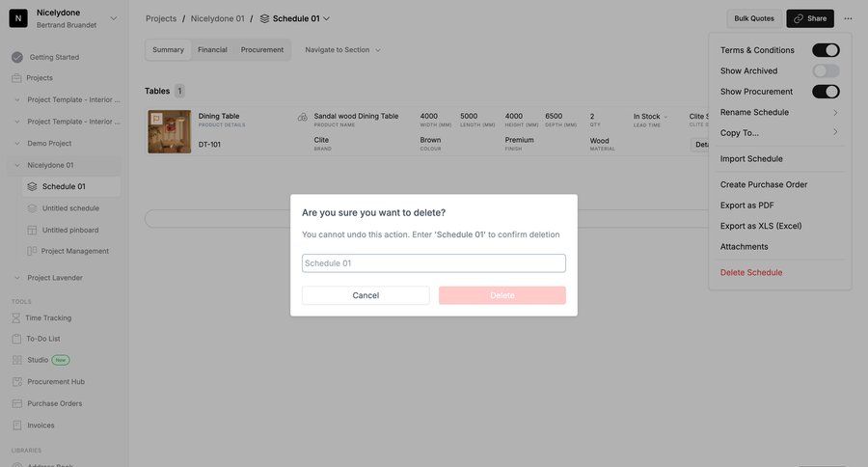Click the To-Do List clipboard icon
This screenshot has height=467, width=868.
16,339
